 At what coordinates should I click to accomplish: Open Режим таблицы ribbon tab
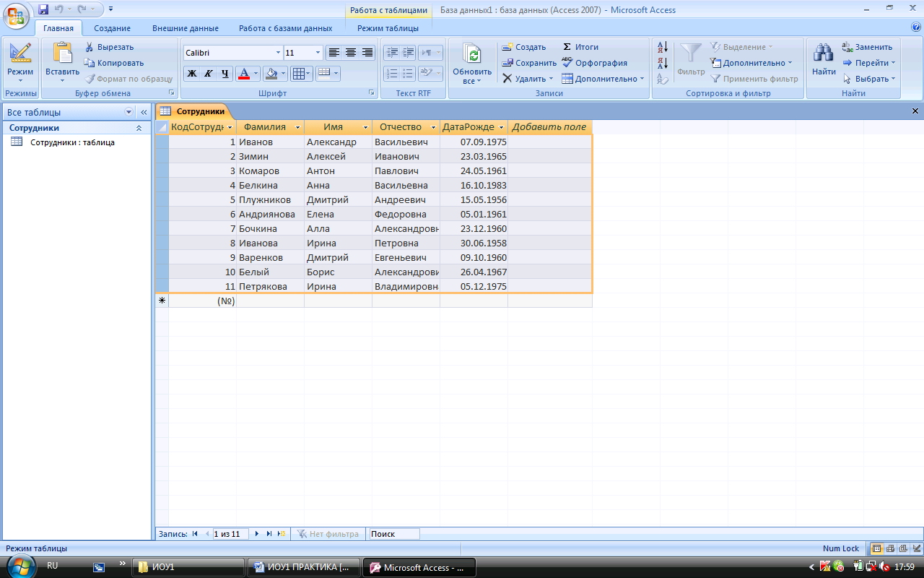(x=388, y=28)
